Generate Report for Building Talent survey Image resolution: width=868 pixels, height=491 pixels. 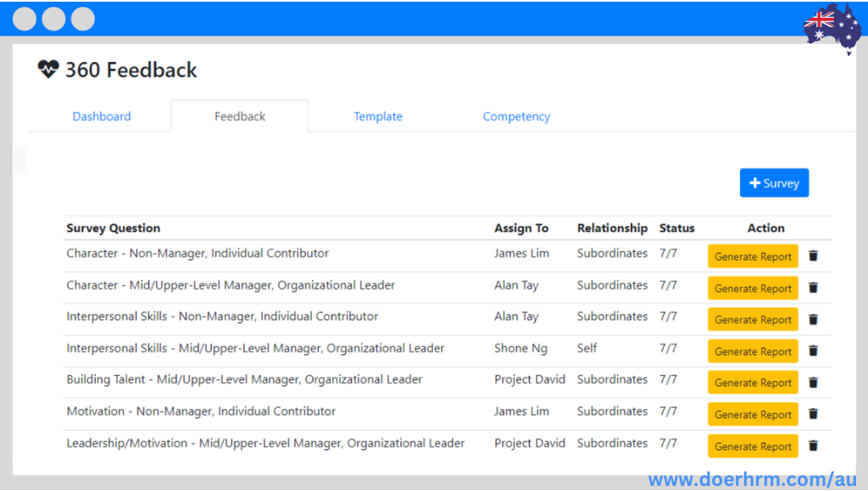tap(753, 383)
